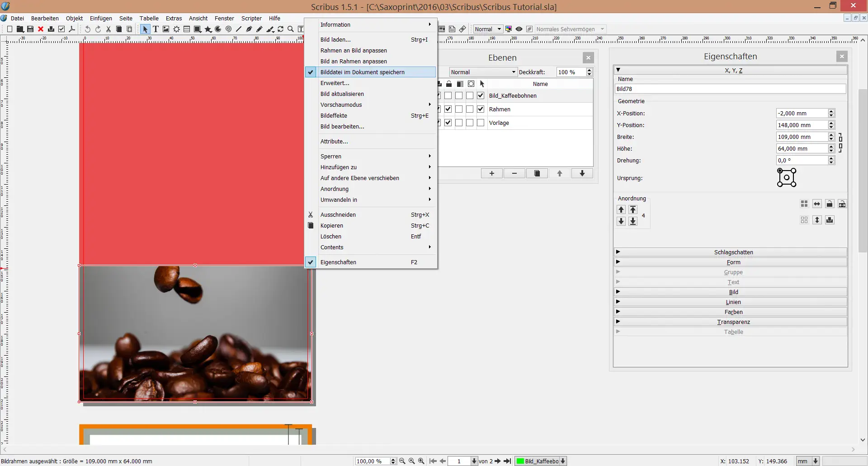Increase the Drehung value with the stepper
This screenshot has height=466, width=868.
831,158
